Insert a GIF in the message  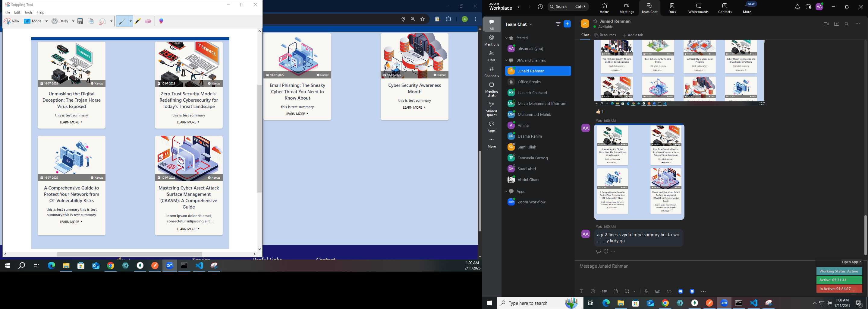point(604,291)
